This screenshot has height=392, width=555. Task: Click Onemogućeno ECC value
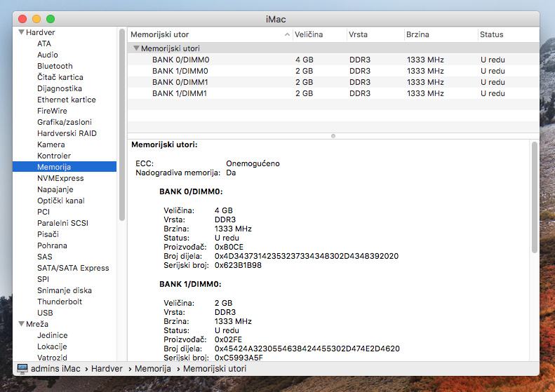click(x=253, y=163)
